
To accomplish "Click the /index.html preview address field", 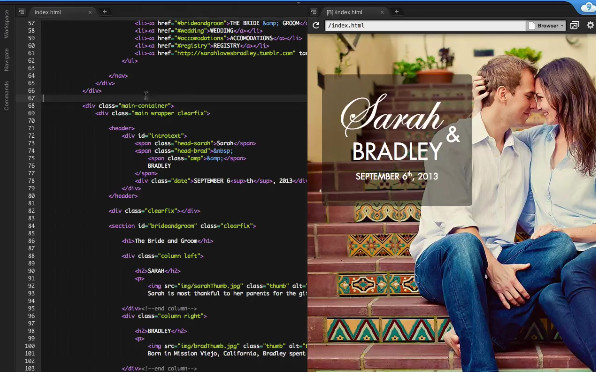I will click(x=425, y=25).
